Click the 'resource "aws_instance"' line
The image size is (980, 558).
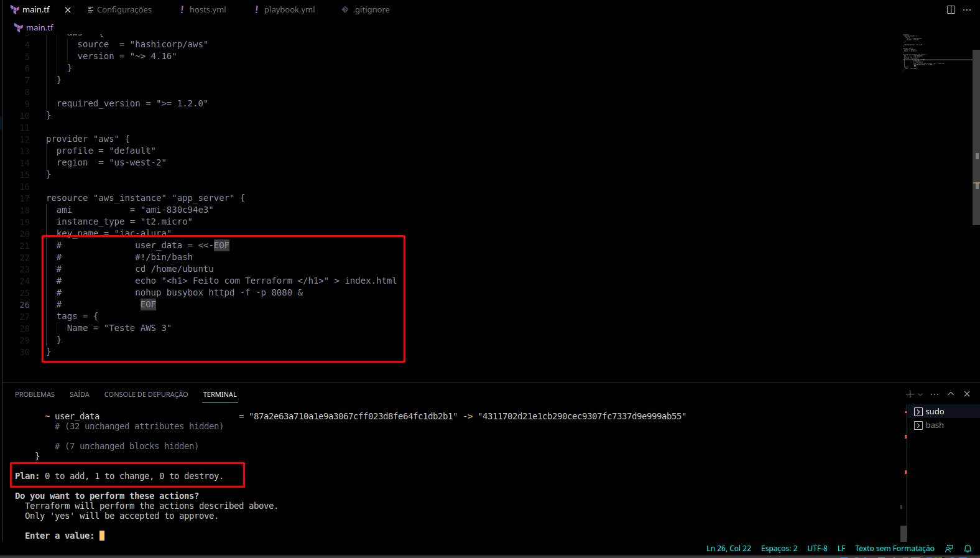tap(146, 198)
